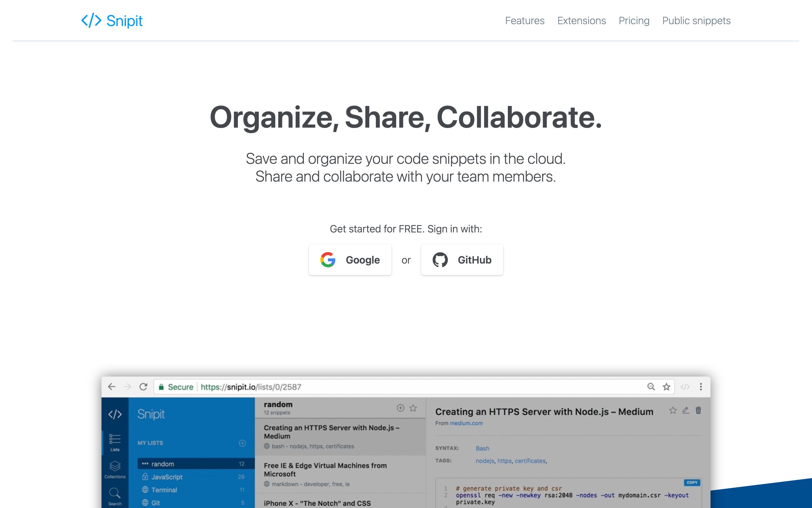Click the certificates tag
The width and height of the screenshot is (812, 508).
tap(530, 461)
